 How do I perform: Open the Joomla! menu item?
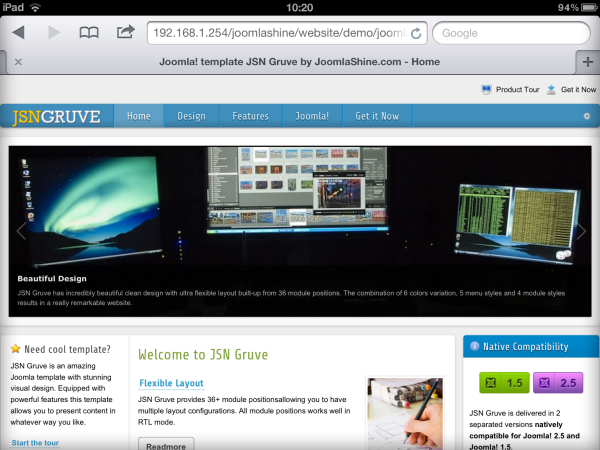(x=312, y=116)
